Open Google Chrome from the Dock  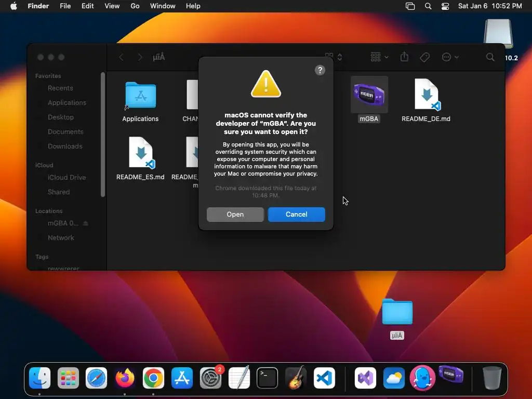coord(153,378)
